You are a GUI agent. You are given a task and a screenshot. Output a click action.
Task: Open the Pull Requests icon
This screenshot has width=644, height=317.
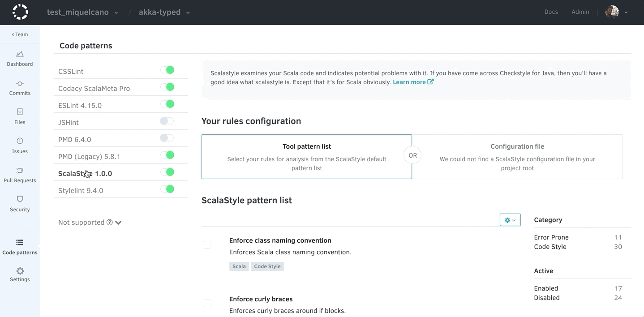coord(20,170)
